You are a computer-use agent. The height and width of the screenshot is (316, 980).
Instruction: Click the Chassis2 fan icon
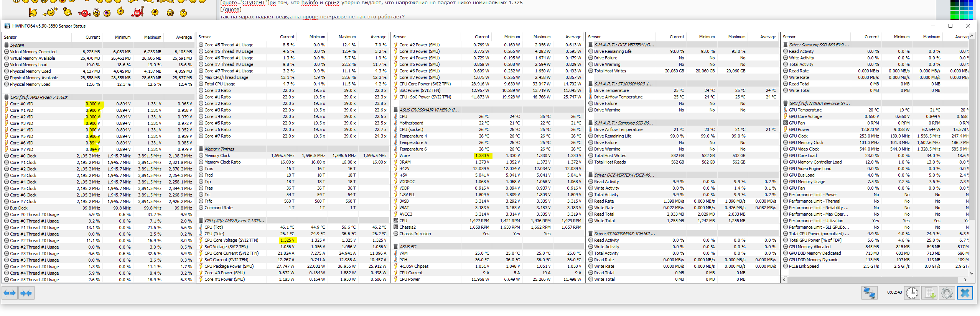coord(396,227)
